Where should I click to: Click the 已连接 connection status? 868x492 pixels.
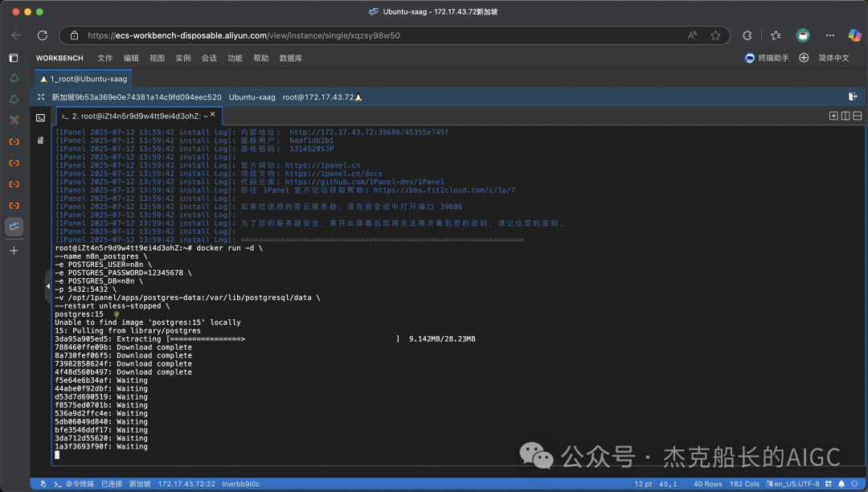112,484
